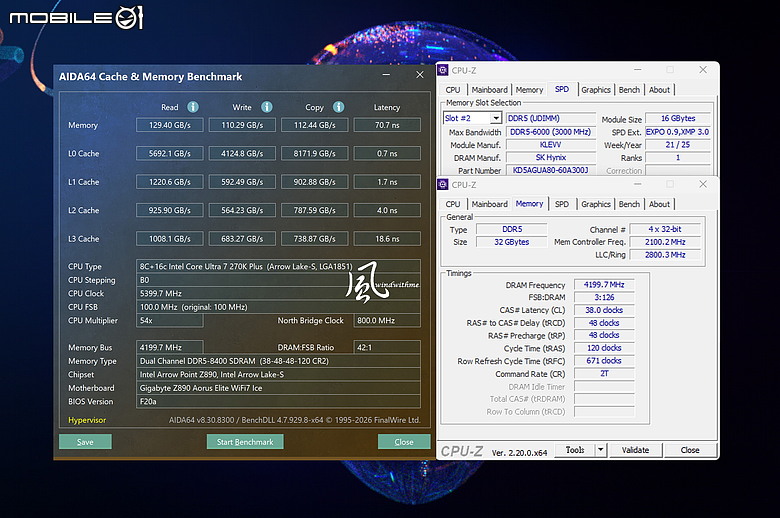The height and width of the screenshot is (518, 780).
Task: Click Module Manuf. value KLEVV
Action: pyautogui.click(x=551, y=145)
